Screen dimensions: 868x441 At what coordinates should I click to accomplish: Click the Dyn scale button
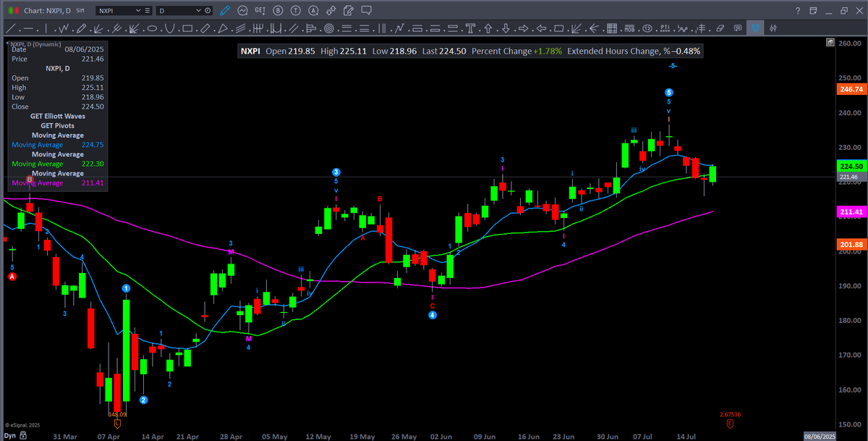click(9, 436)
